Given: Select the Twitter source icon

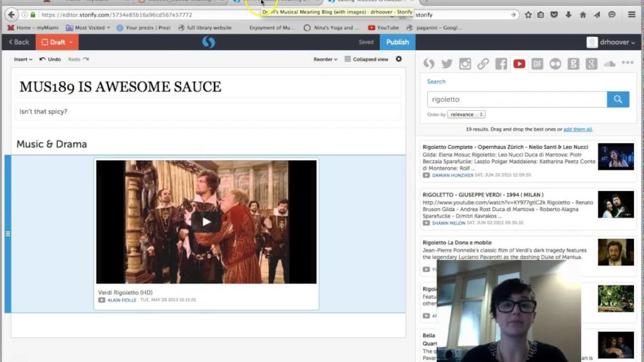Looking at the screenshot, I should [447, 63].
